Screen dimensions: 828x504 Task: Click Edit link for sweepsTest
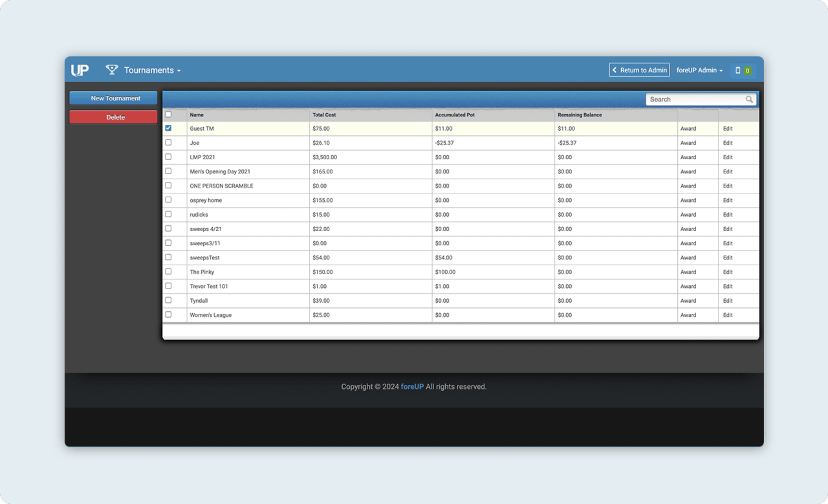pos(728,257)
